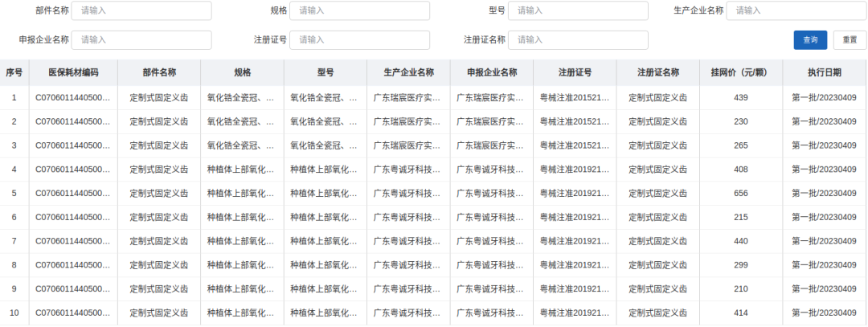The image size is (868, 327).
Task: Click 医保耗材编码 cell in row 2
Action: coord(73,121)
